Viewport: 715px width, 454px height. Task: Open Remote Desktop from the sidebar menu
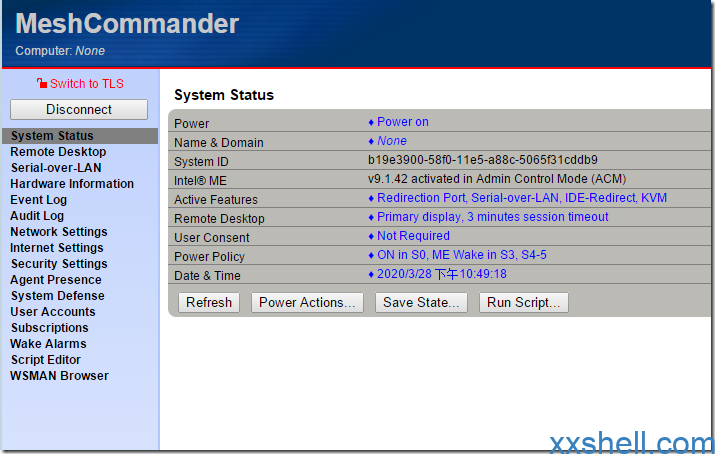58,152
